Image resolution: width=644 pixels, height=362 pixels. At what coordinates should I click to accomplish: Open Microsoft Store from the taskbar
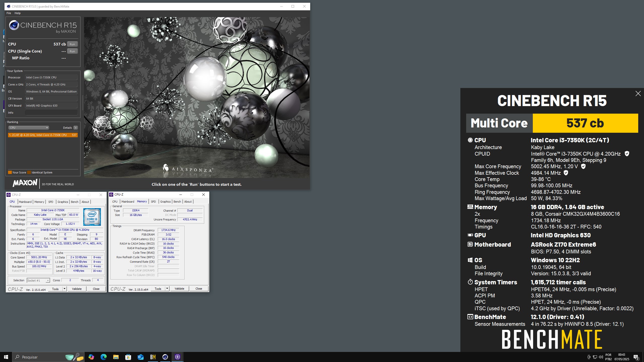click(128, 357)
